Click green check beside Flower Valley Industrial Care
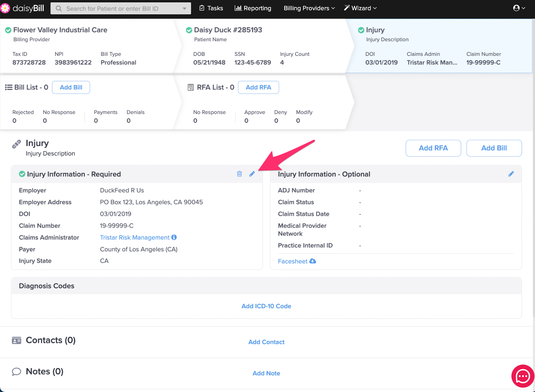Image resolution: width=535 pixels, height=392 pixels. pyautogui.click(x=8, y=30)
